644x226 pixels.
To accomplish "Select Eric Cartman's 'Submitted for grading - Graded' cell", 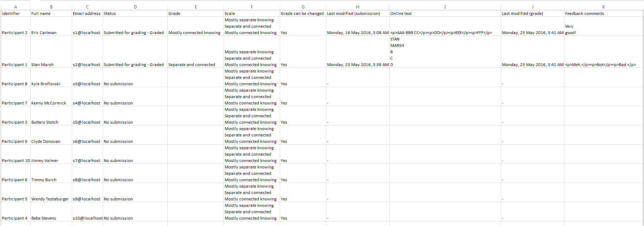I will click(135, 26).
